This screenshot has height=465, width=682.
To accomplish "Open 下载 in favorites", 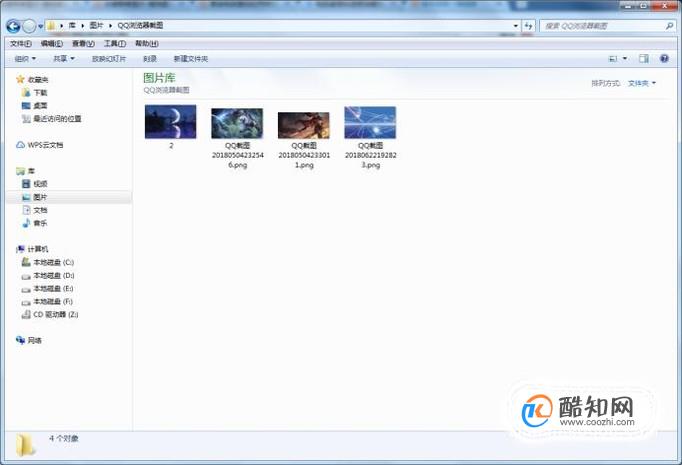I will pyautogui.click(x=40, y=93).
